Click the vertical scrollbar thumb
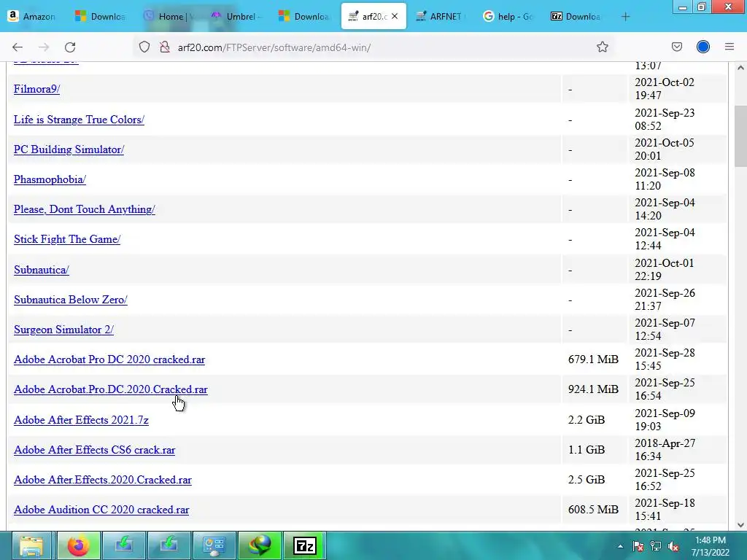The image size is (747, 560). point(740,136)
